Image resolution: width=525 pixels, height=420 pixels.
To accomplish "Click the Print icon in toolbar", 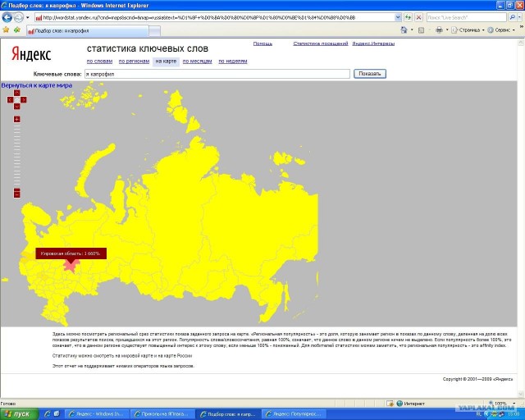I will (x=439, y=30).
